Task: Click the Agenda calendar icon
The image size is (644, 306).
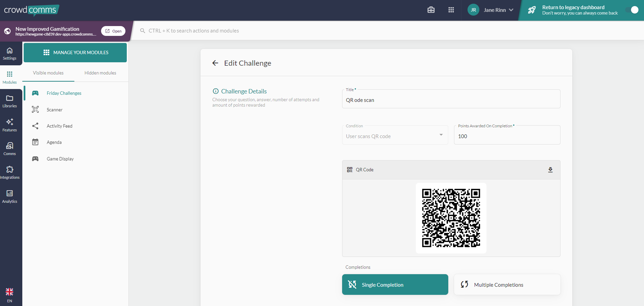Action: point(35,142)
